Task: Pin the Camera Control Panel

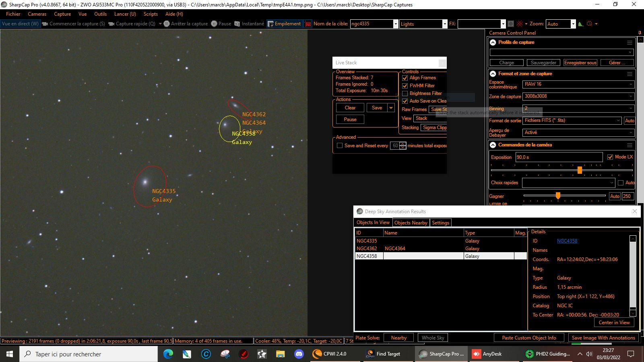Action: [x=640, y=33]
